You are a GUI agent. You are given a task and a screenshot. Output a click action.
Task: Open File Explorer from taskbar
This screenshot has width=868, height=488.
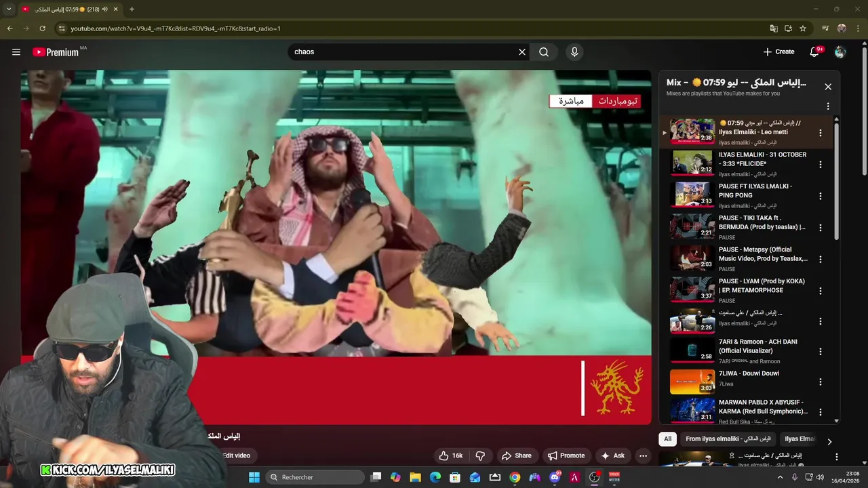tap(415, 477)
